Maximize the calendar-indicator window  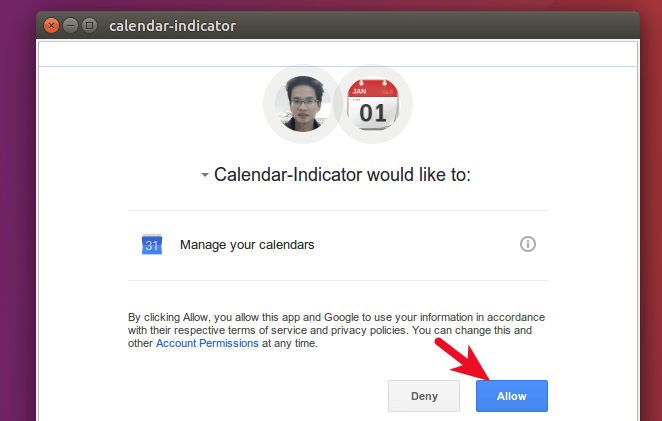90,25
